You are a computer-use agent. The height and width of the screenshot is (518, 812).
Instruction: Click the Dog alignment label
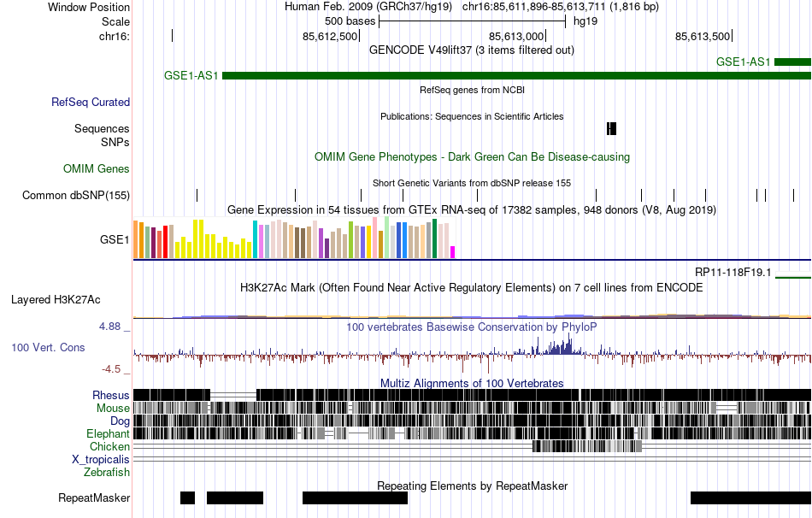(x=120, y=421)
